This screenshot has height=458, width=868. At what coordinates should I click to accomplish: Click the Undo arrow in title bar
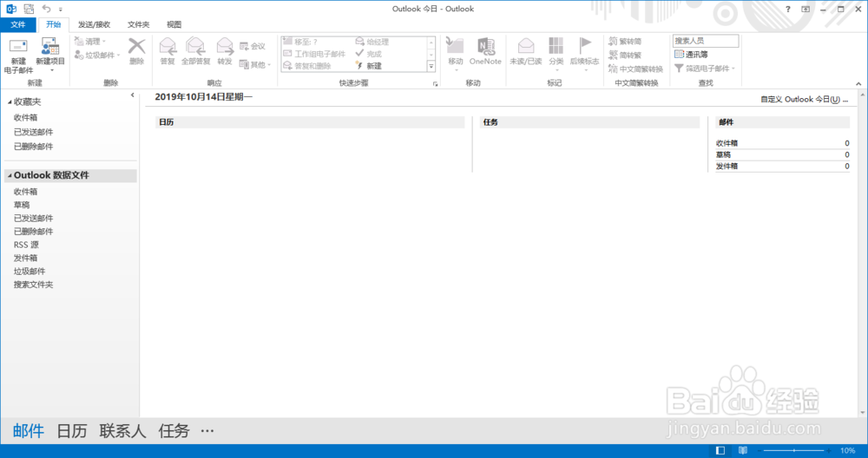[x=47, y=9]
